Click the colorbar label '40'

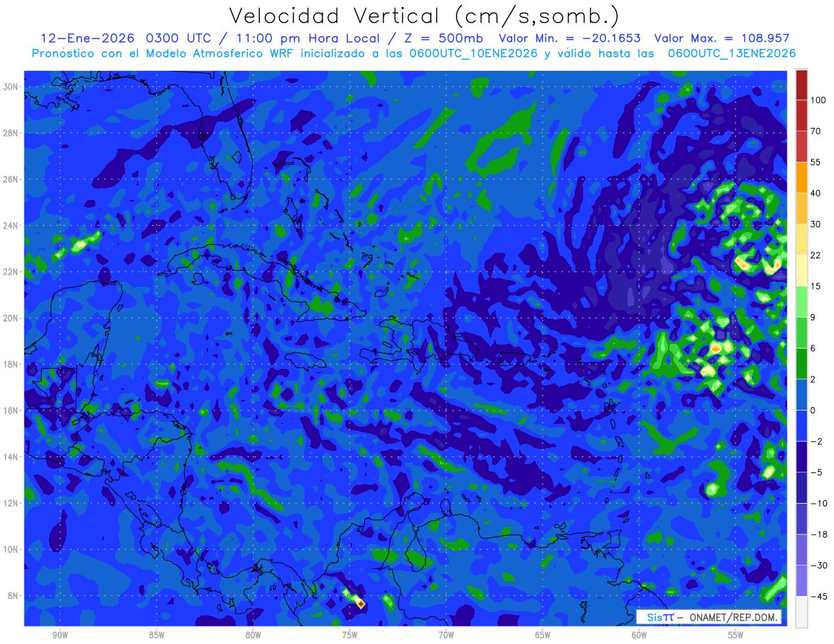[816, 193]
